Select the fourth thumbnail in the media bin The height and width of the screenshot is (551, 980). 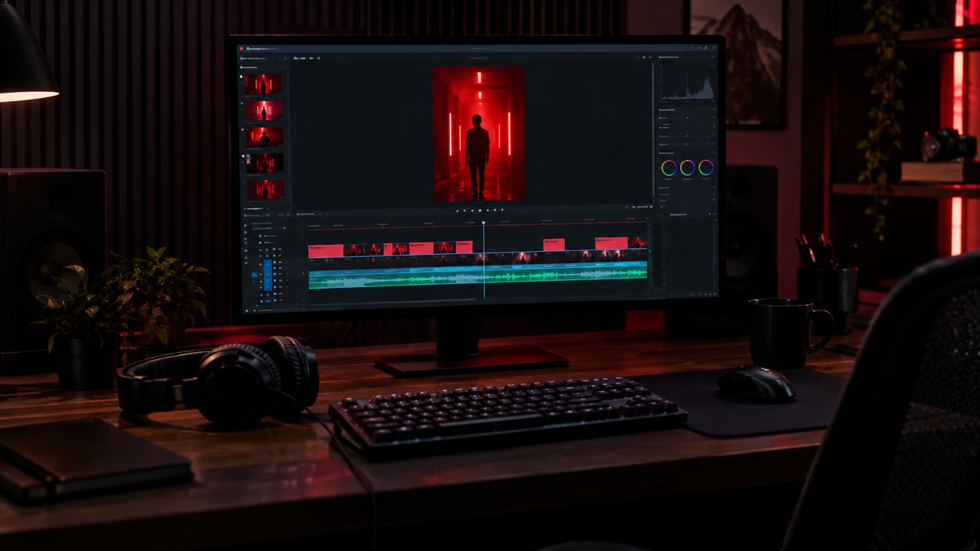[x=265, y=163]
